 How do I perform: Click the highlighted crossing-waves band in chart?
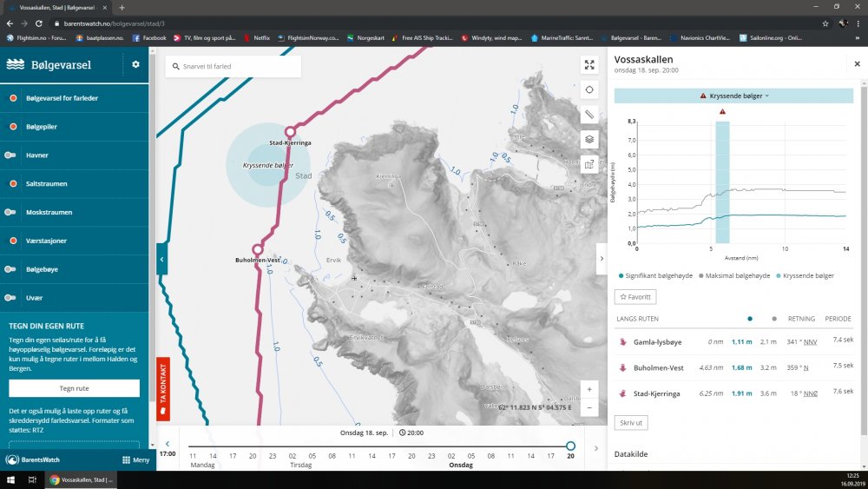click(x=722, y=182)
